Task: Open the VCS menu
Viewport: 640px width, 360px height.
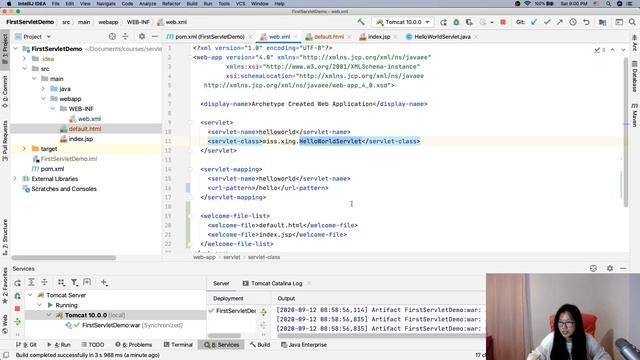Action: point(240,4)
